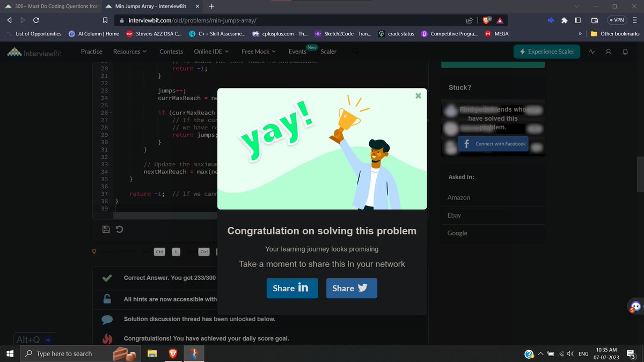This screenshot has width=644, height=362.
Task: Expand the Online IDE dropdown
Action: click(x=211, y=51)
